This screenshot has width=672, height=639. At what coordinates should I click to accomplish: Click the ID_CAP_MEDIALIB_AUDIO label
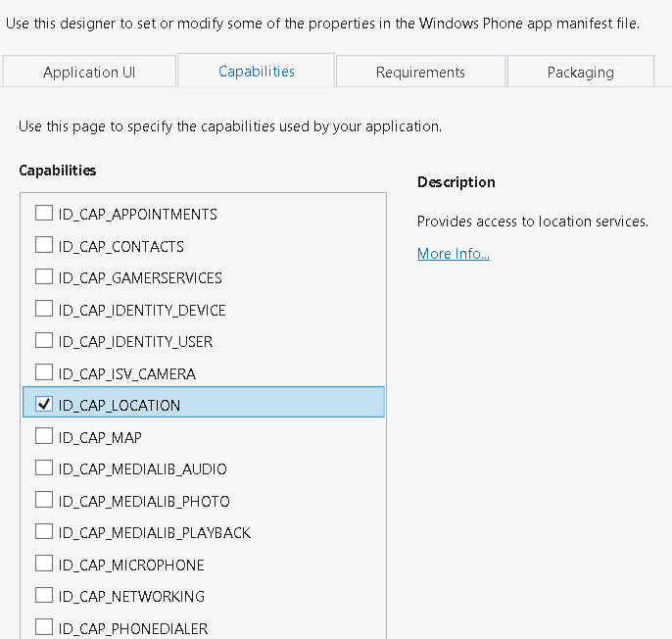[x=142, y=469]
